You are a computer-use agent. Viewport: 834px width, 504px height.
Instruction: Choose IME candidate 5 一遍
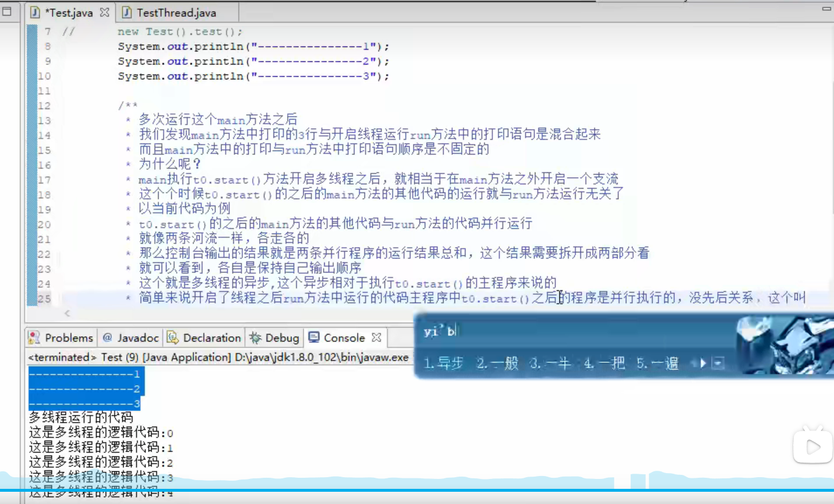pyautogui.click(x=657, y=364)
